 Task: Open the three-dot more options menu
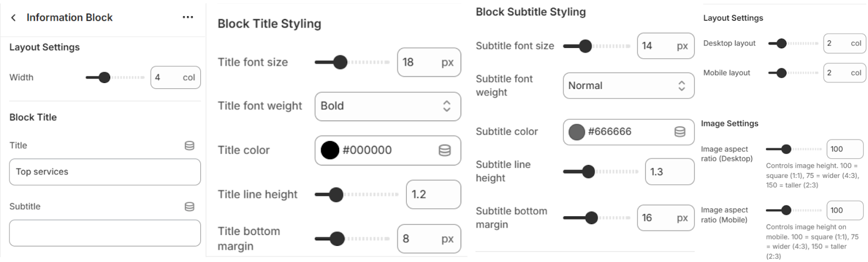coord(188,17)
